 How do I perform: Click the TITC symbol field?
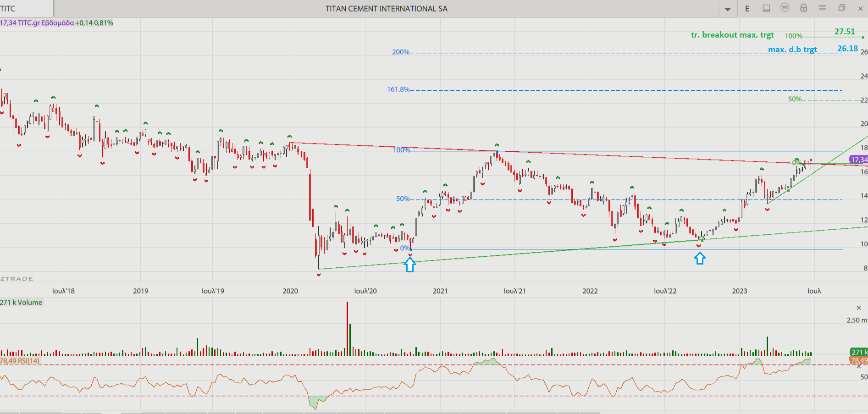[26, 9]
